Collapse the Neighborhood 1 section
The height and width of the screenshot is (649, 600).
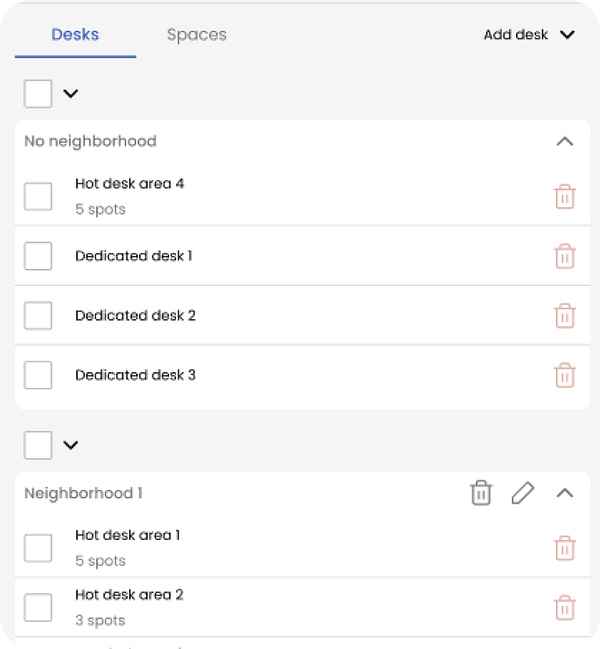click(x=565, y=493)
